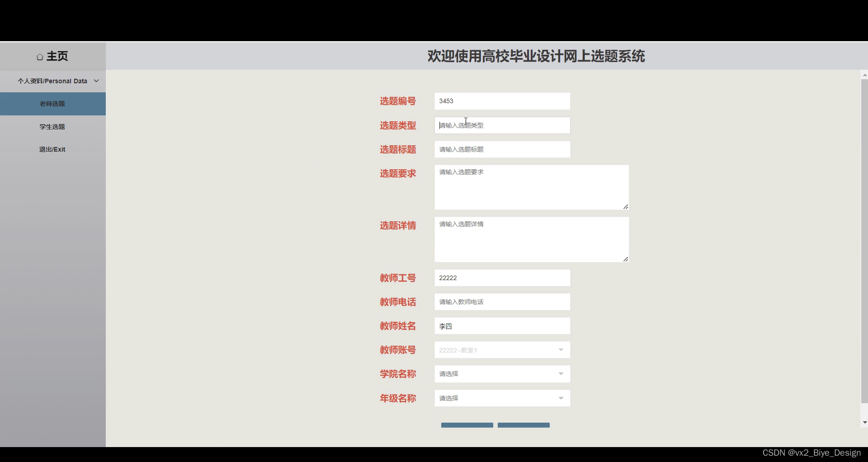Click the left button below the form
This screenshot has height=462, width=868.
coord(467,425)
